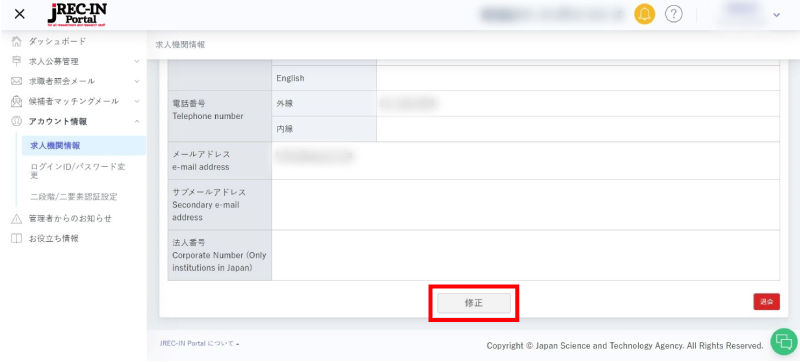800x362 pixels.
Task: Expand the JREC-IN Portal について footer menu
Action: point(199,344)
